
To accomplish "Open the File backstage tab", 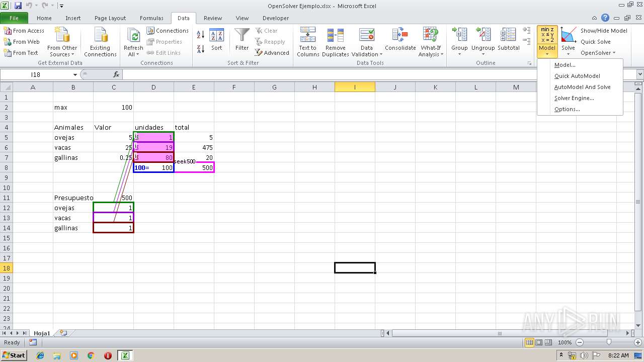I will pos(14,18).
